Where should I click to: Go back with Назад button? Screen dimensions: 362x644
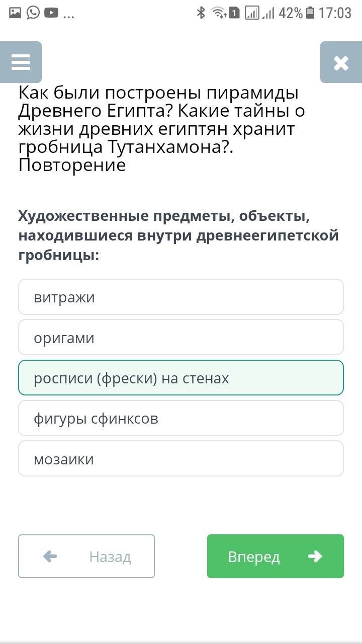(86, 556)
